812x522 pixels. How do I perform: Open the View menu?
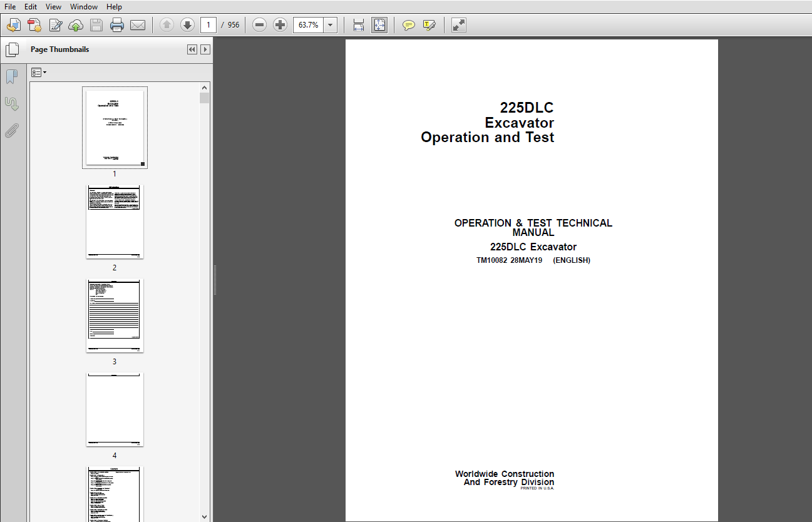tap(54, 6)
